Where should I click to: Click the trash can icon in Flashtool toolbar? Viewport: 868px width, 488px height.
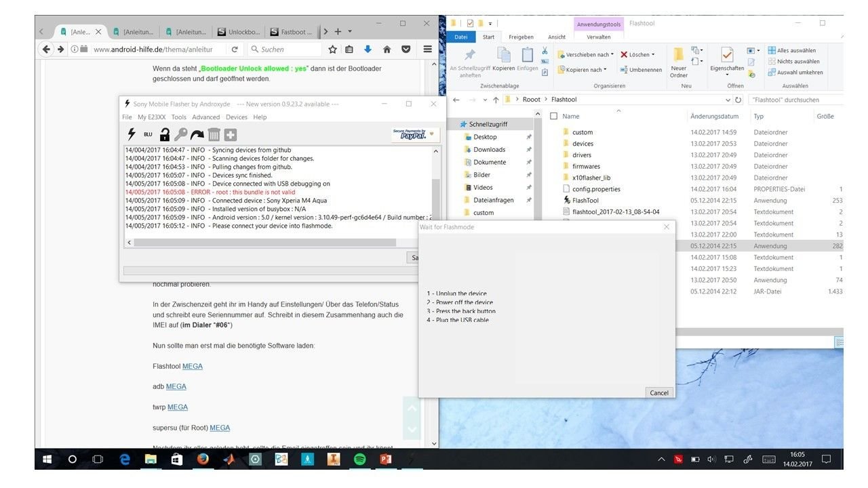[x=214, y=134]
